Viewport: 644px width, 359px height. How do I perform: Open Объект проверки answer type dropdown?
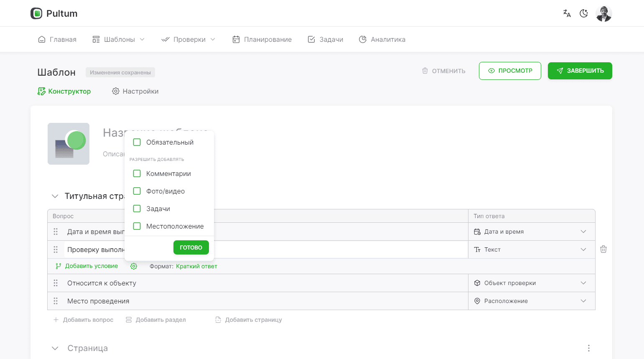532,283
